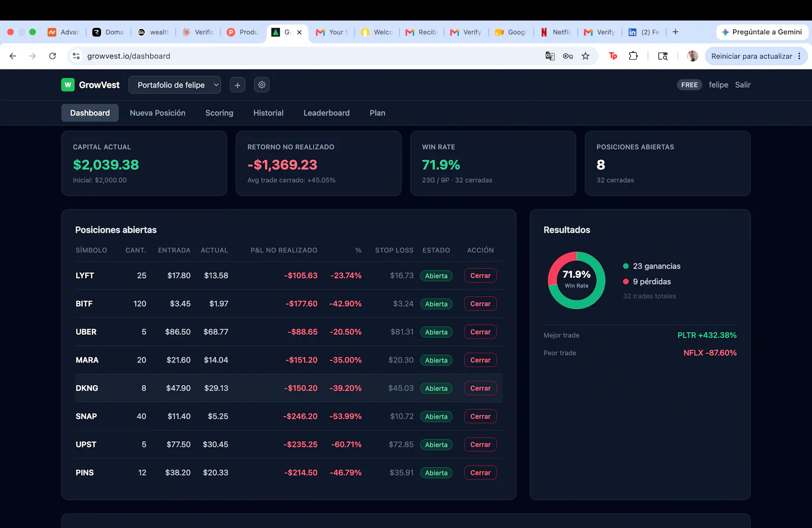Open the browser extensions puzzle icon
This screenshot has height=528, width=812.
[x=633, y=56]
